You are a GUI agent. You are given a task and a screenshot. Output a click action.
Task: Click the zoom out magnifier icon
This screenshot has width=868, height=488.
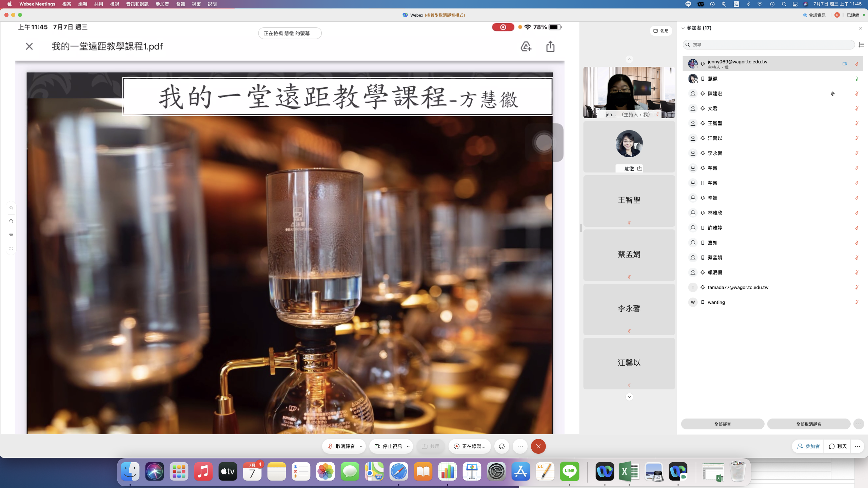[x=11, y=235]
